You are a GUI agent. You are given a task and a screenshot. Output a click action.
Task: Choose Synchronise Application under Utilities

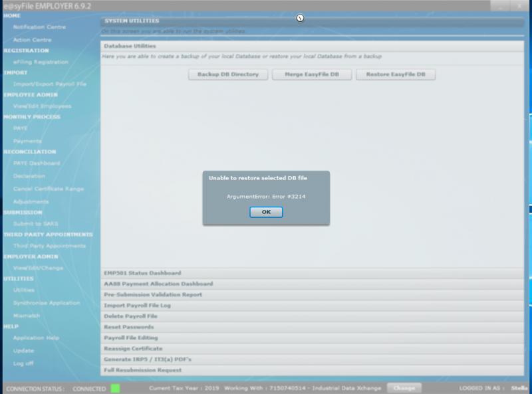pos(46,302)
